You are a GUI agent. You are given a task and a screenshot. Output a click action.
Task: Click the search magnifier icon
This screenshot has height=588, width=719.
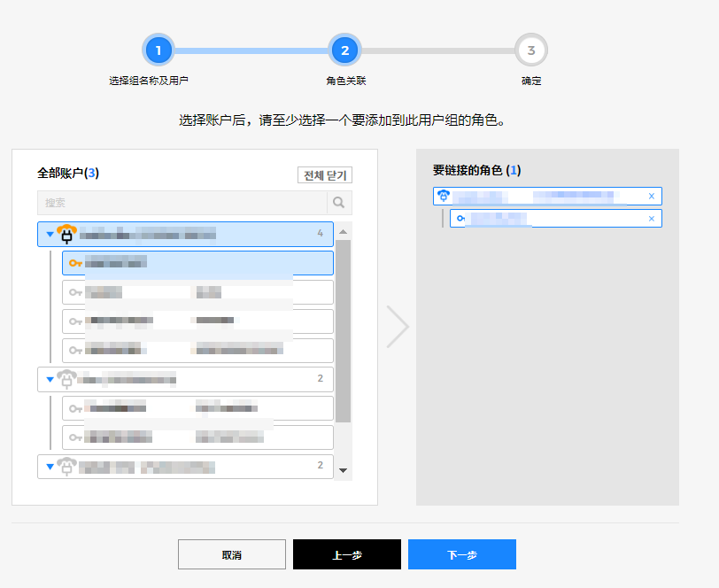(338, 203)
